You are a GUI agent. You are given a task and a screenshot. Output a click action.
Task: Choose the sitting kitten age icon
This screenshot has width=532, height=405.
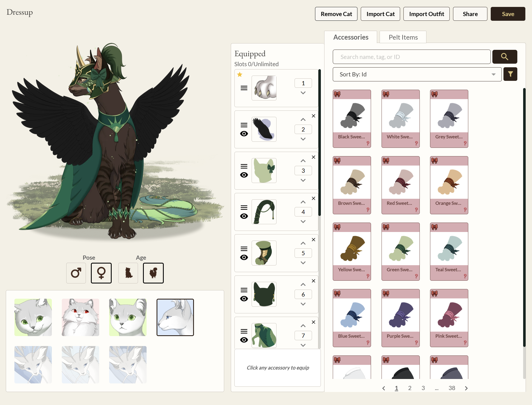tap(128, 273)
